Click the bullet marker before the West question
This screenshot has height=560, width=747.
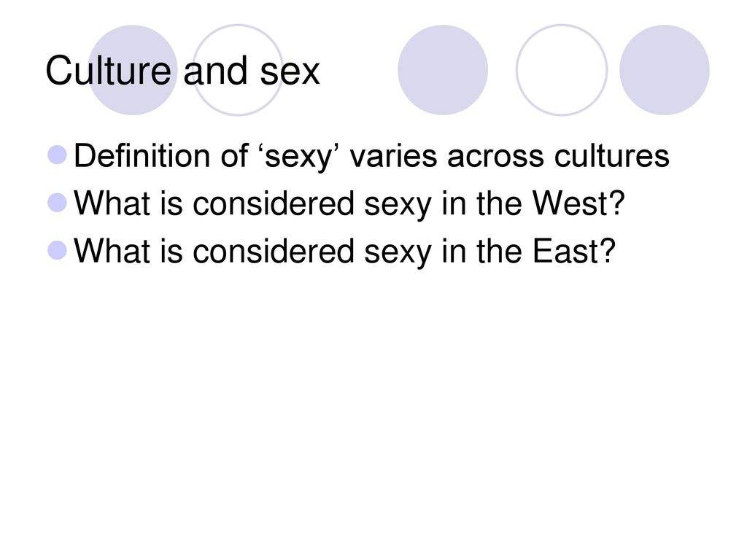click(57, 203)
